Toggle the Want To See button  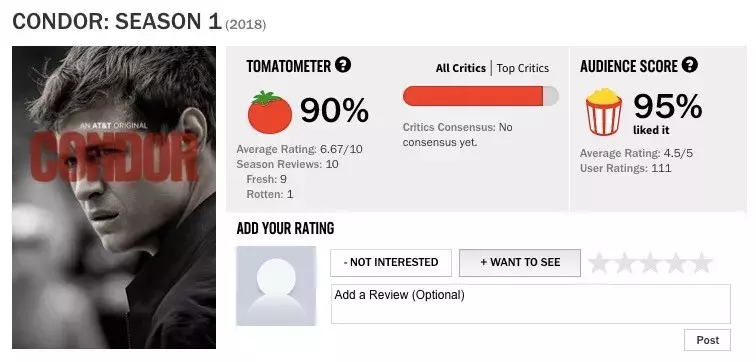[x=520, y=263]
